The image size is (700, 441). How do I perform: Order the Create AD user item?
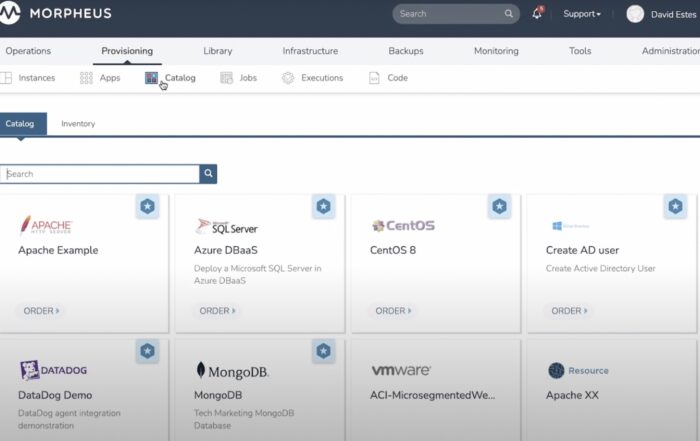pos(569,311)
